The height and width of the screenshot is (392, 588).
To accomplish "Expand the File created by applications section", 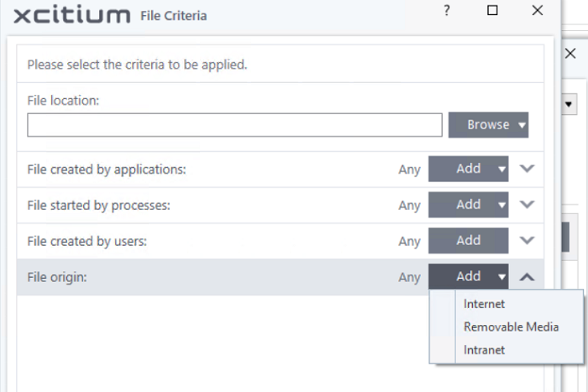I will click(527, 169).
